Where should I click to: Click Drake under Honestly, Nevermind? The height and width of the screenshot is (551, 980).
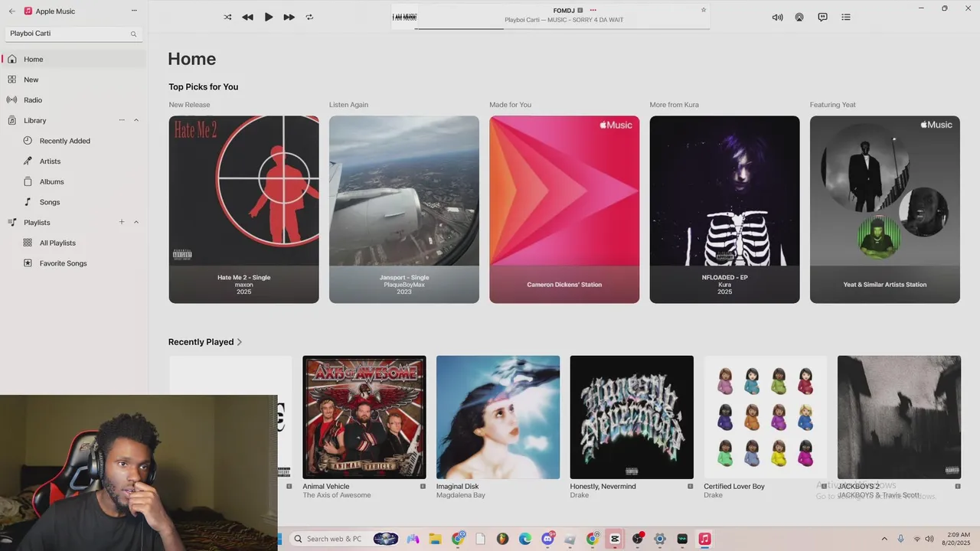(580, 495)
